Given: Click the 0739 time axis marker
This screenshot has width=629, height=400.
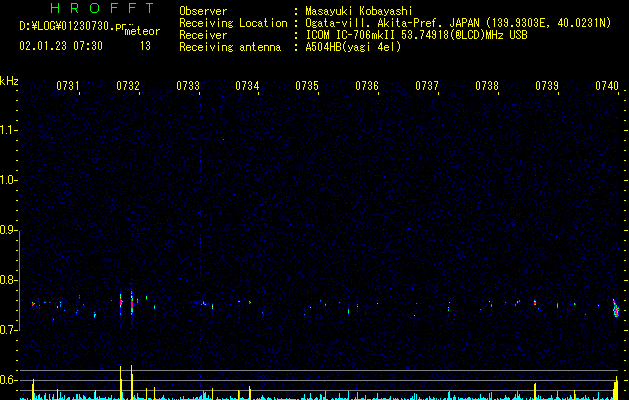Looking at the screenshot, I should point(547,86).
